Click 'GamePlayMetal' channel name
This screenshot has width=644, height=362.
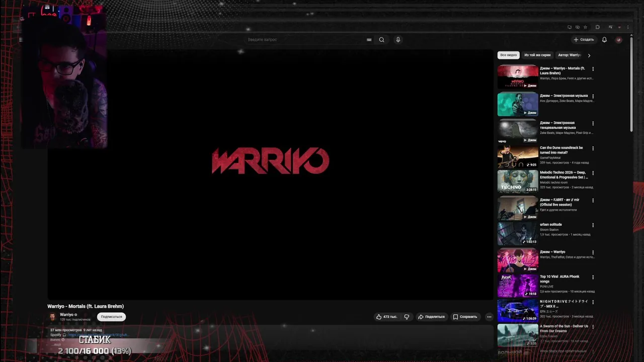(550, 158)
